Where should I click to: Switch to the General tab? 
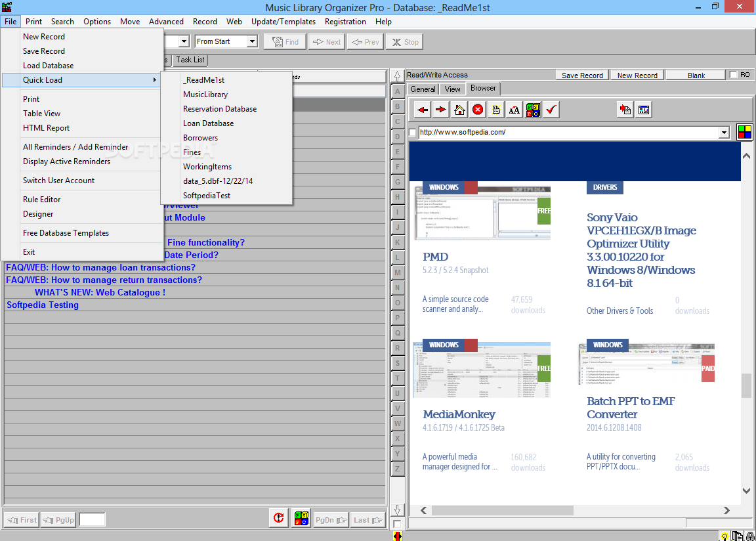tap(423, 89)
